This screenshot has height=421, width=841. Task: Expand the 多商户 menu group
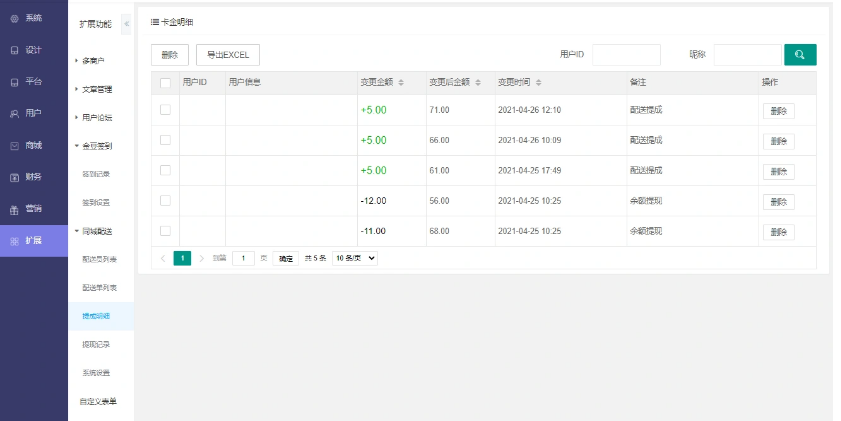click(100, 61)
